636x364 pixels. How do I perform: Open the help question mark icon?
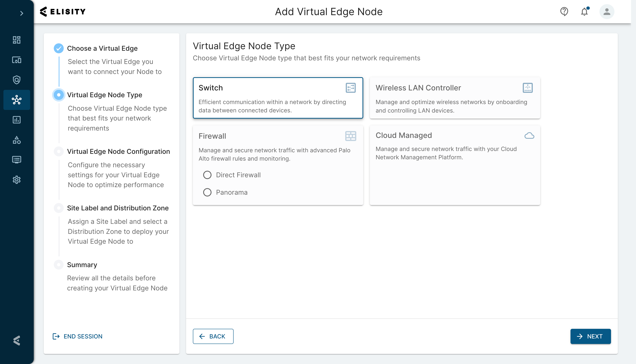click(564, 12)
